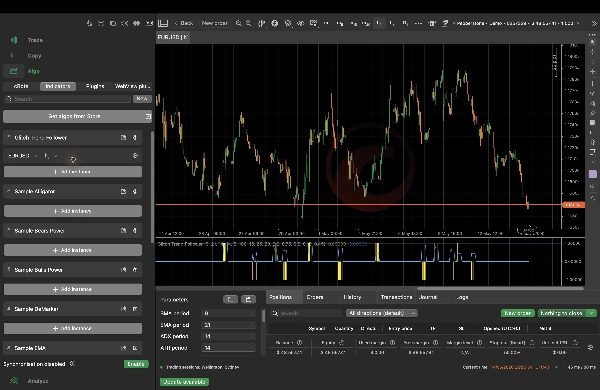
Task: Open the EURUSD symbol dropdown on instance
Action: point(23,156)
